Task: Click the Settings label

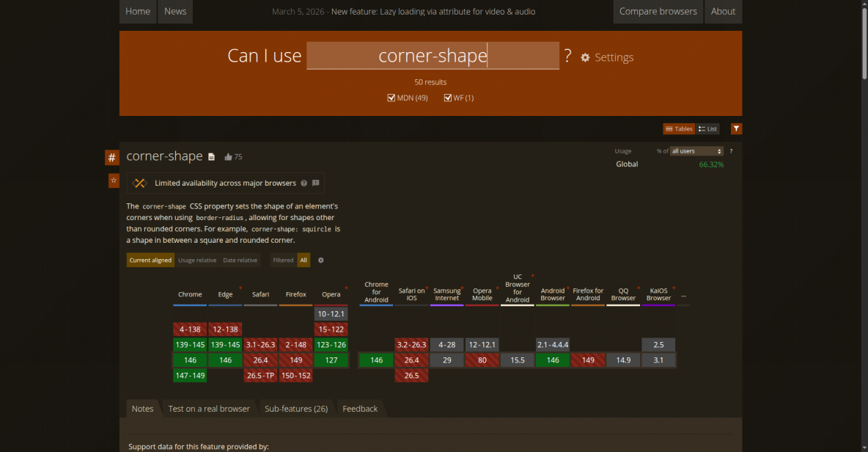Action: (614, 58)
